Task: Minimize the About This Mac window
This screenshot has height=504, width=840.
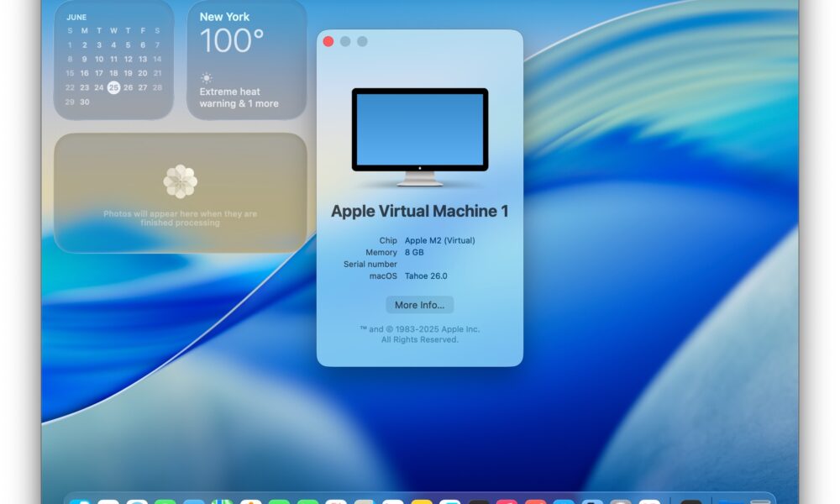Action: (345, 41)
